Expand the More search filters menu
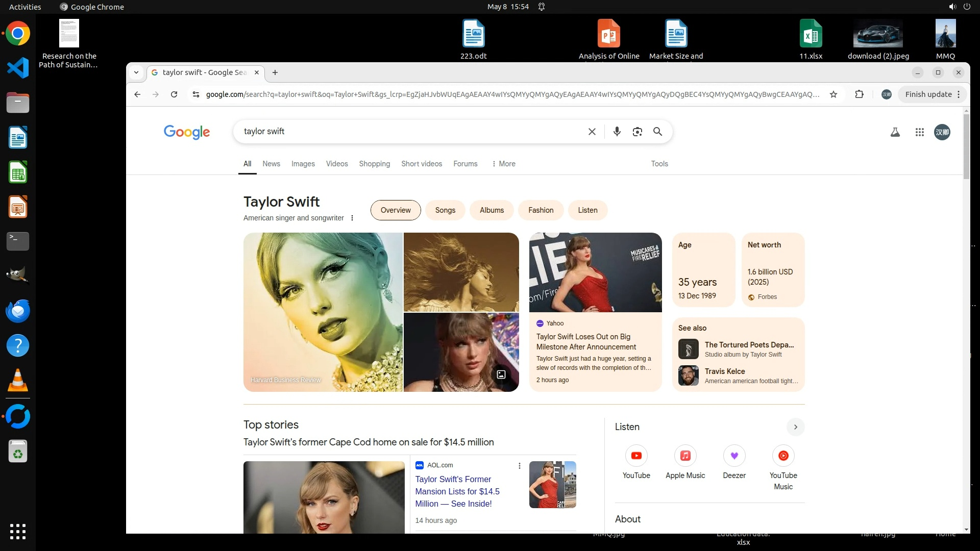 [503, 164]
